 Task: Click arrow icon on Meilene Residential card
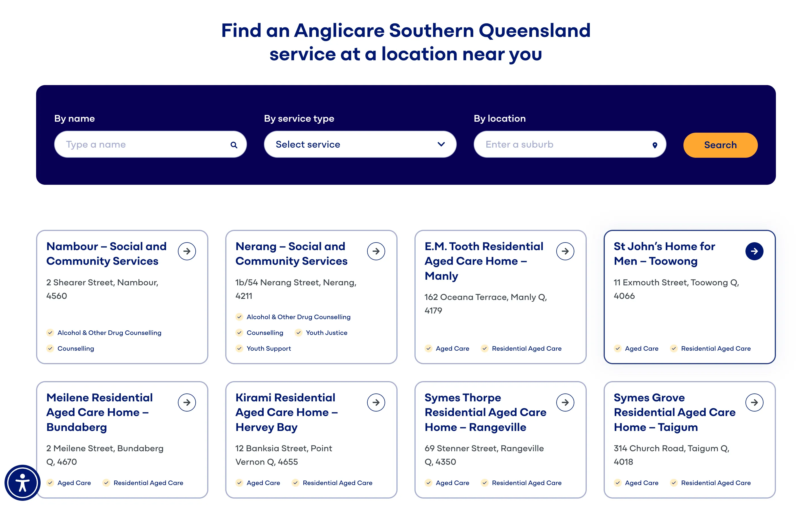point(187,403)
